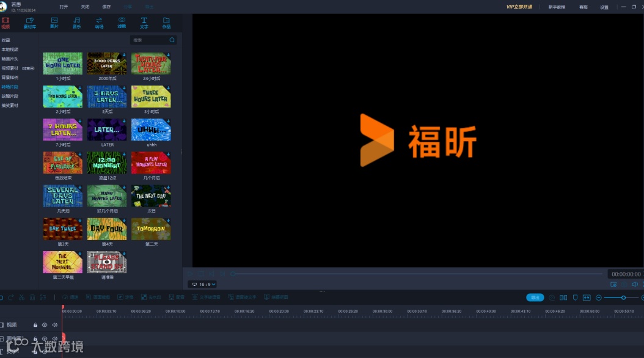Toggle the eye visibility on 视频 track
644x358 pixels.
click(45, 325)
